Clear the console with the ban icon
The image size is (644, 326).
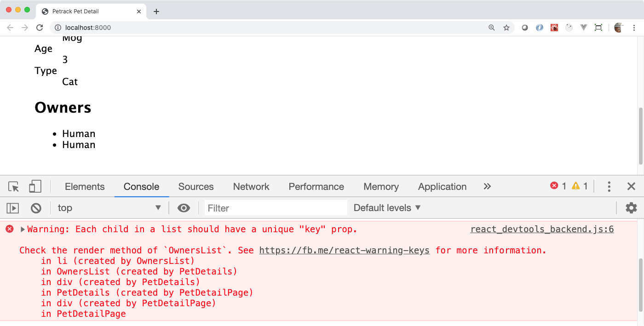pyautogui.click(x=36, y=208)
